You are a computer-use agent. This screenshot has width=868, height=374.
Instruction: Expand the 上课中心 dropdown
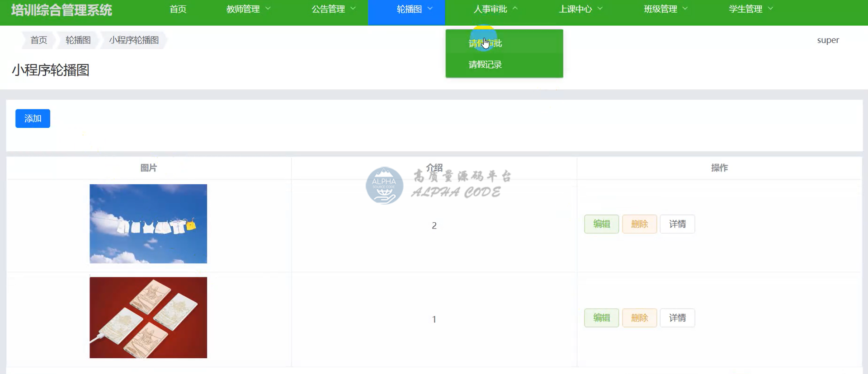(580, 9)
